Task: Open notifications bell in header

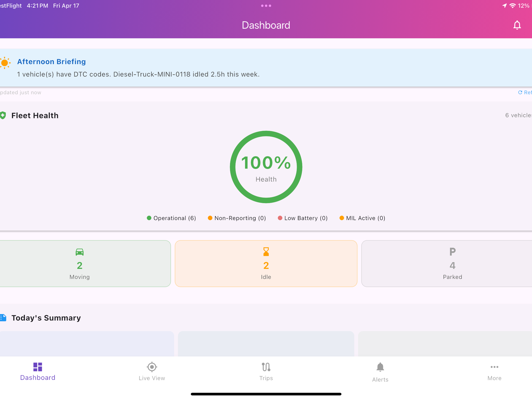Action: pyautogui.click(x=517, y=25)
